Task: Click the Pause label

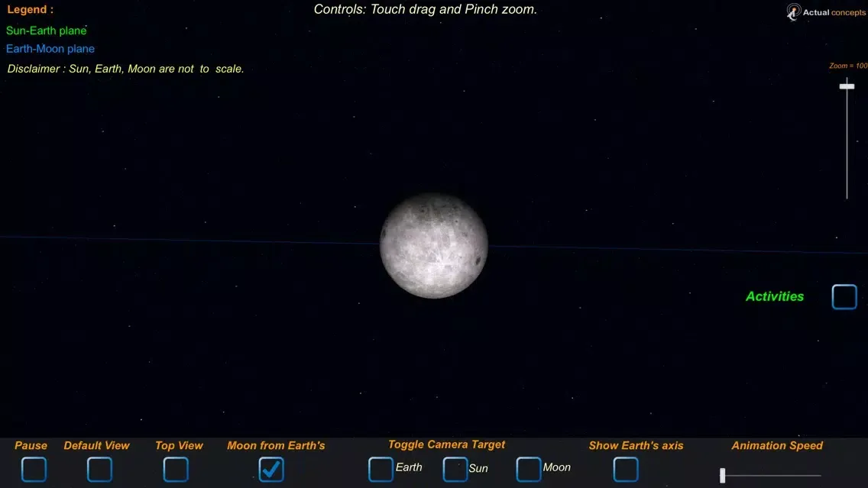Action: click(x=31, y=445)
